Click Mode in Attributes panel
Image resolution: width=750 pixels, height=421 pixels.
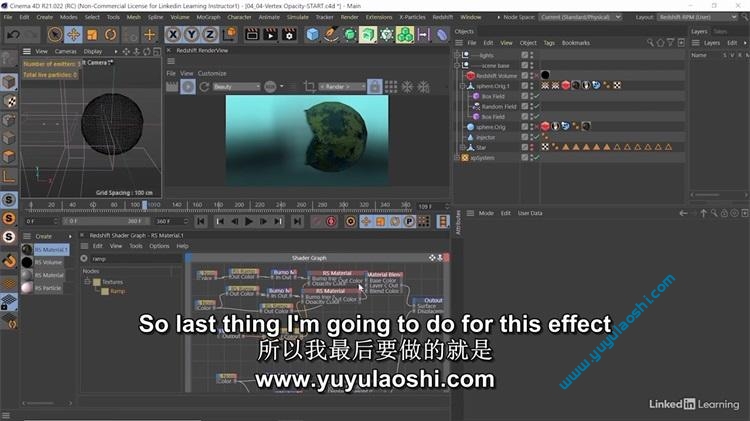486,213
